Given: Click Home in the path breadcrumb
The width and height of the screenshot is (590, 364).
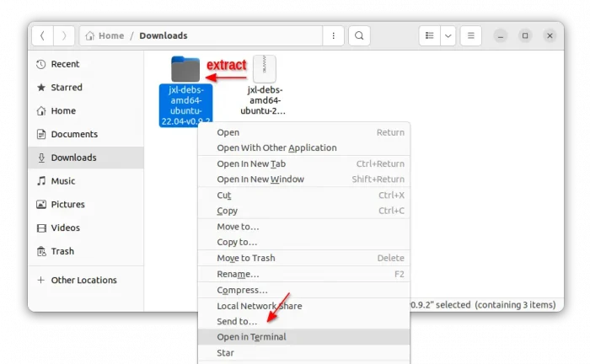Looking at the screenshot, I should pos(110,35).
